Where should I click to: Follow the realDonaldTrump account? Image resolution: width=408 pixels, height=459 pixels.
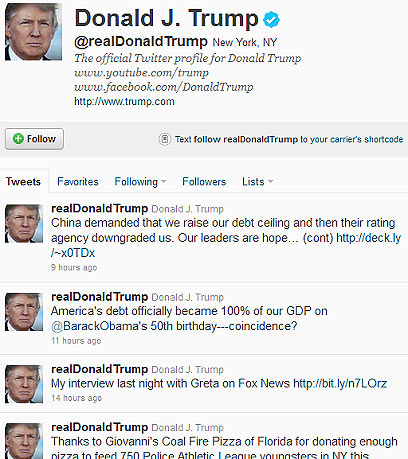click(34, 139)
